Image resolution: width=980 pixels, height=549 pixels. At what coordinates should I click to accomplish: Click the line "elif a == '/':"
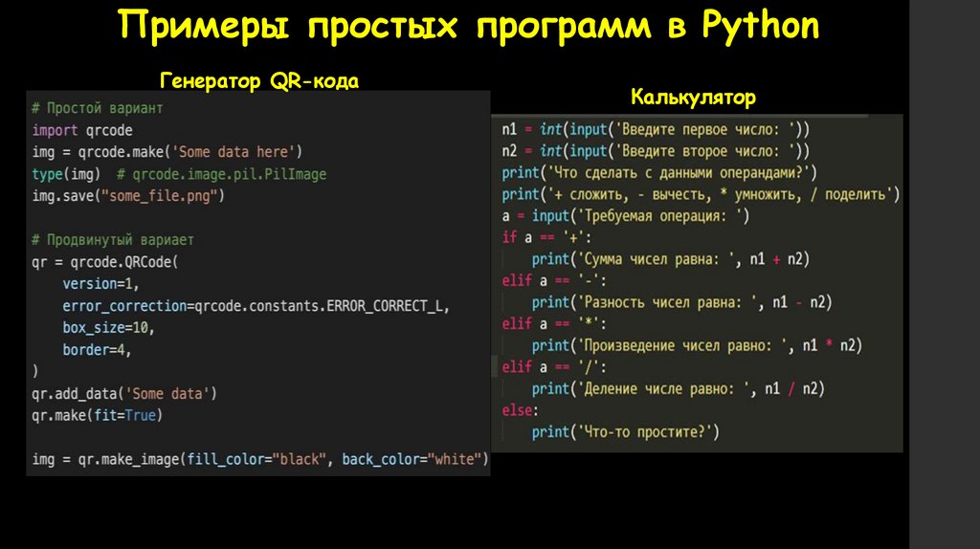point(554,367)
